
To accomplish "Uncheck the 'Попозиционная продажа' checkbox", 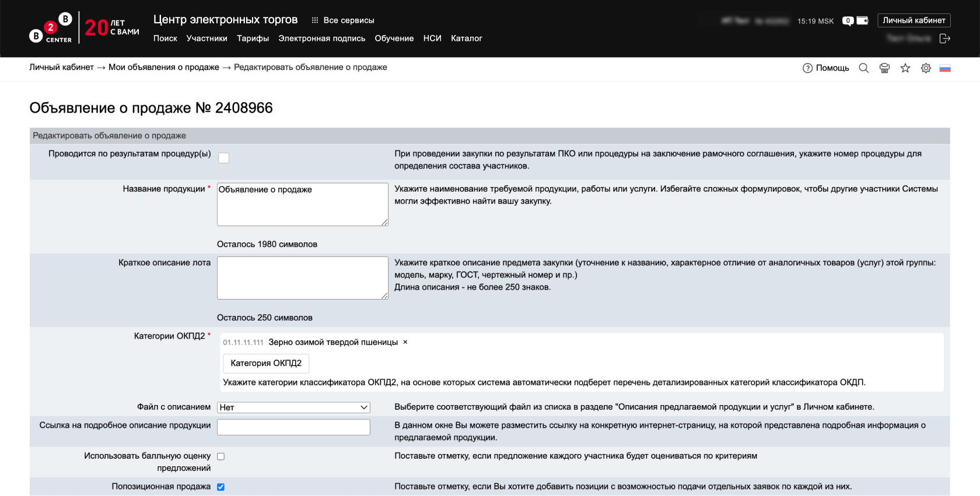I will click(220, 487).
